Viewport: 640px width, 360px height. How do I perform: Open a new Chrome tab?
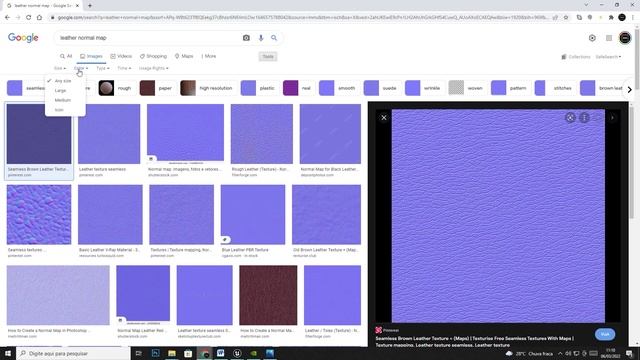90,6
